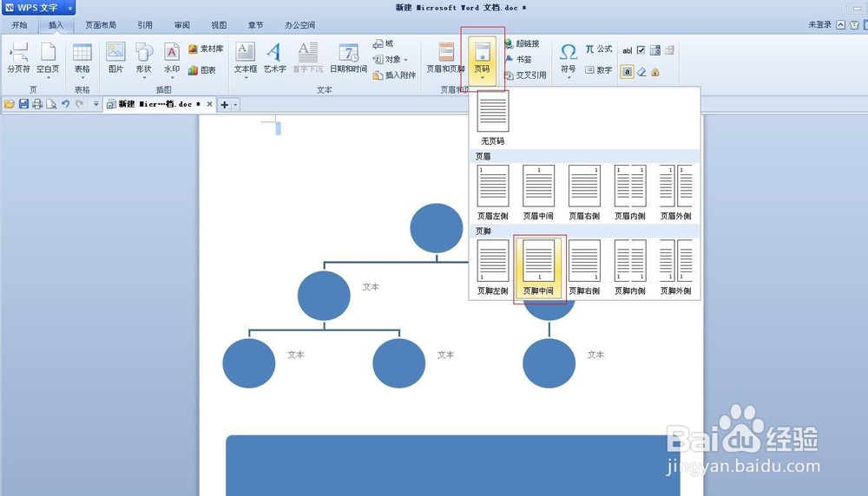Select the top circle in the org chart
This screenshot has height=496, width=868.
(x=437, y=228)
